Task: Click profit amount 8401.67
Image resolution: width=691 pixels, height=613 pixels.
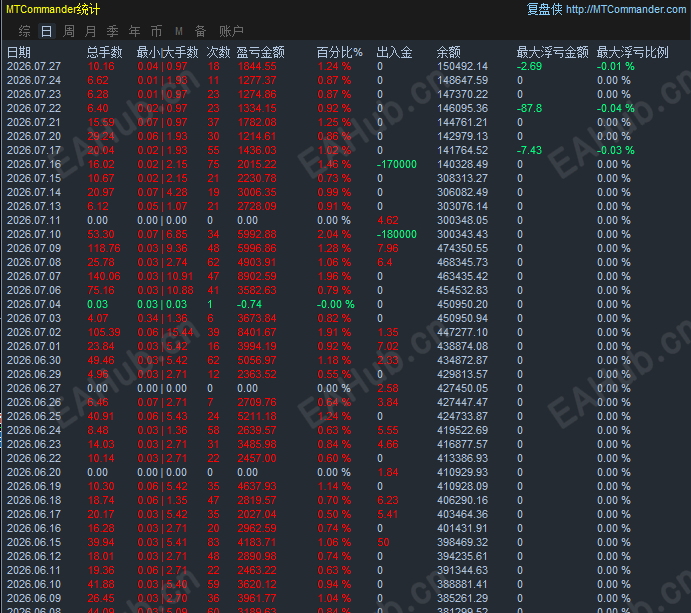Action: (x=257, y=332)
